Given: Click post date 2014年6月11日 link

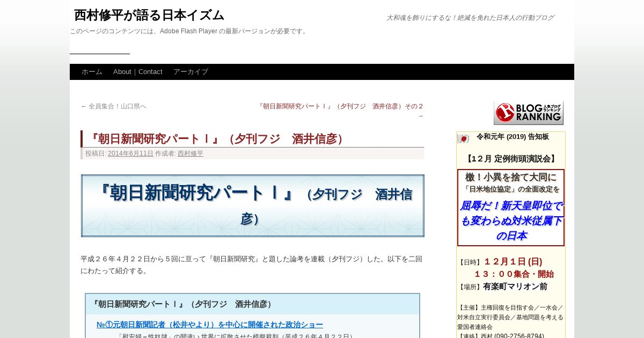Looking at the screenshot, I should tap(130, 153).
